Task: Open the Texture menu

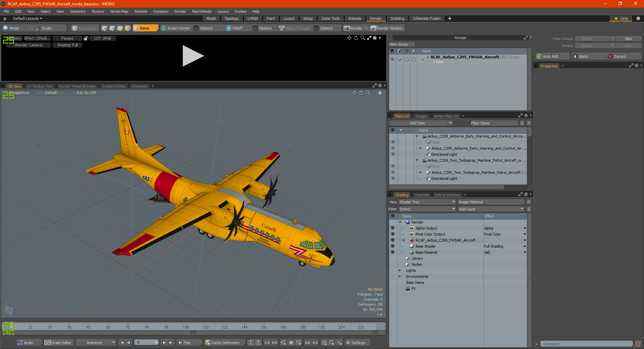Action: pyautogui.click(x=98, y=11)
